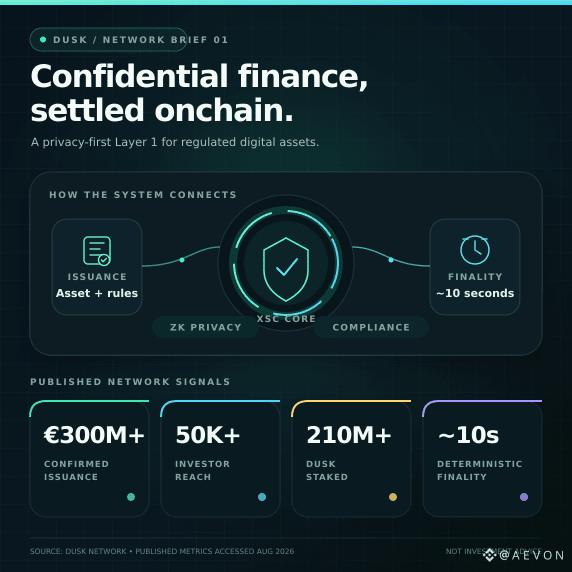The width and height of the screenshot is (572, 572).
Task: Open the DUSK / NETWORK BRIEF 01 badge
Action: [108, 39]
